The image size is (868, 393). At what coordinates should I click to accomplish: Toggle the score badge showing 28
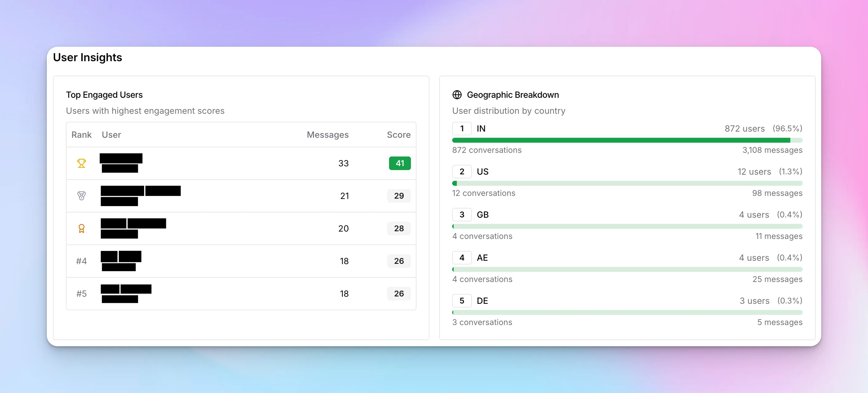coord(399,228)
